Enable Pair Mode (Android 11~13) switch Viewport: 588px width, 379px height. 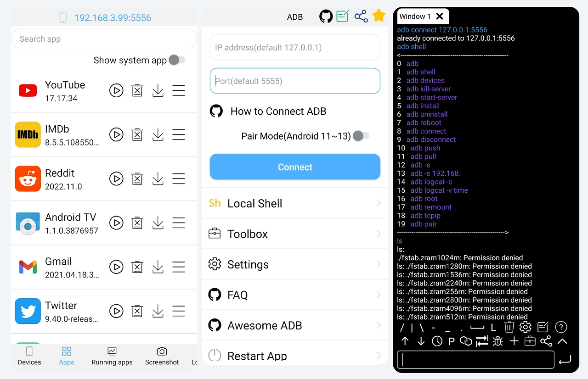[361, 136]
